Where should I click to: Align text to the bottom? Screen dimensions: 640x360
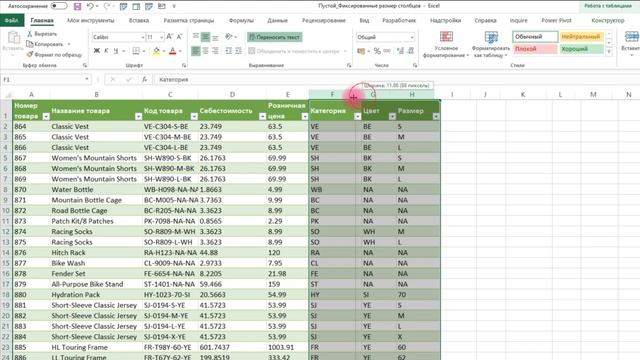pyautogui.click(x=215, y=37)
